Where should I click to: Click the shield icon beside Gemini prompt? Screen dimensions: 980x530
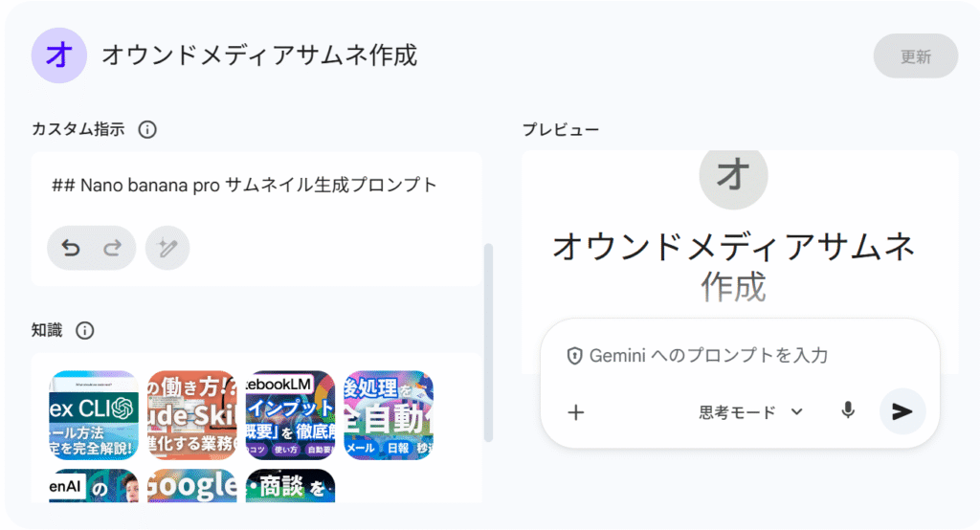[x=574, y=356]
